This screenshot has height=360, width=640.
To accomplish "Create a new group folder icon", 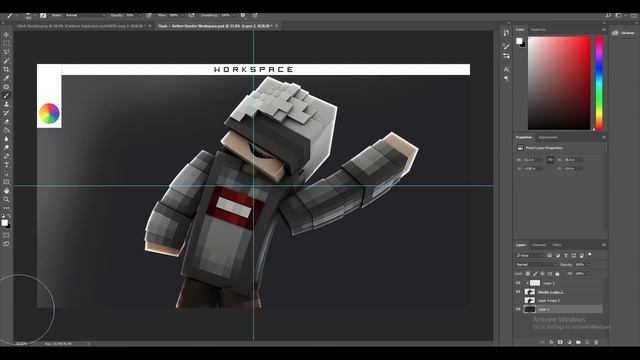I will click(578, 342).
